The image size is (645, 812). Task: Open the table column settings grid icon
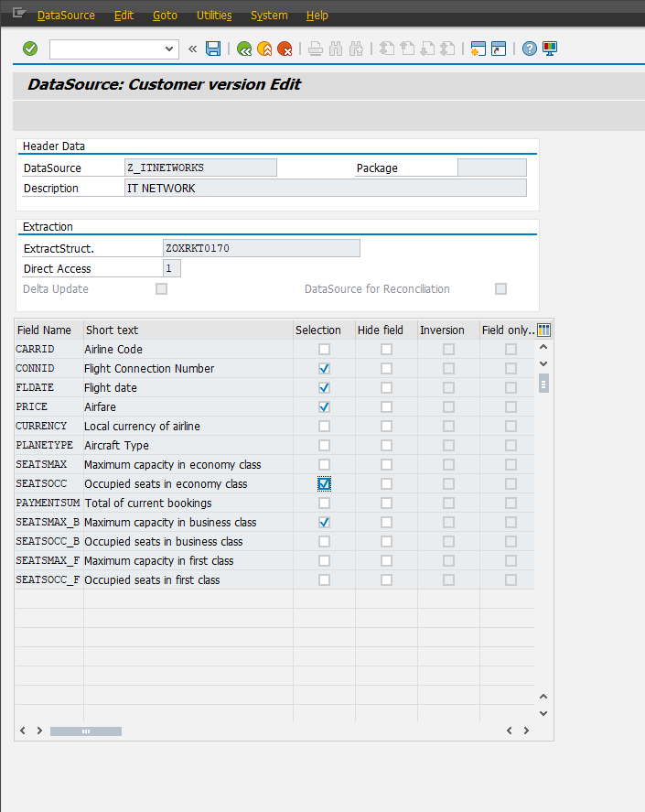point(543,330)
